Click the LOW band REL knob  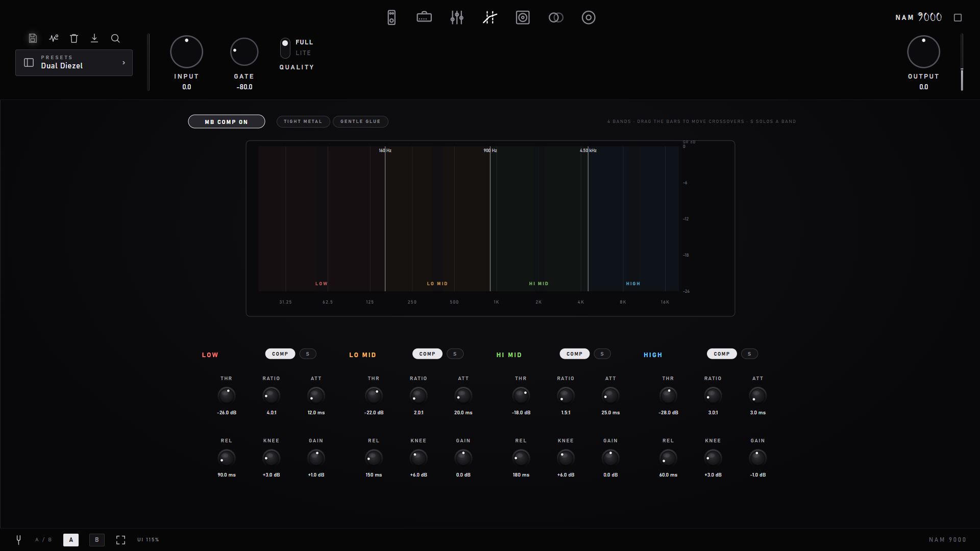(x=227, y=458)
